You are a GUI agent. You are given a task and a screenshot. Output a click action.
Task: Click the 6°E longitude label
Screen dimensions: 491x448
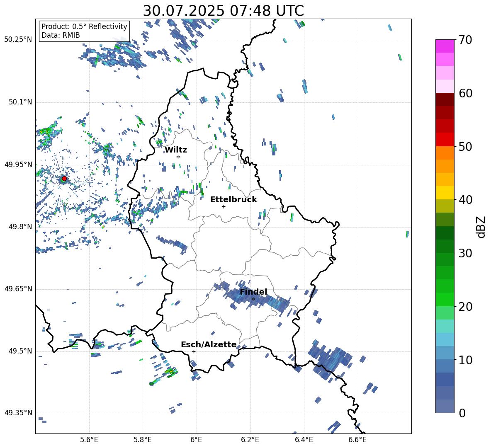(196, 440)
